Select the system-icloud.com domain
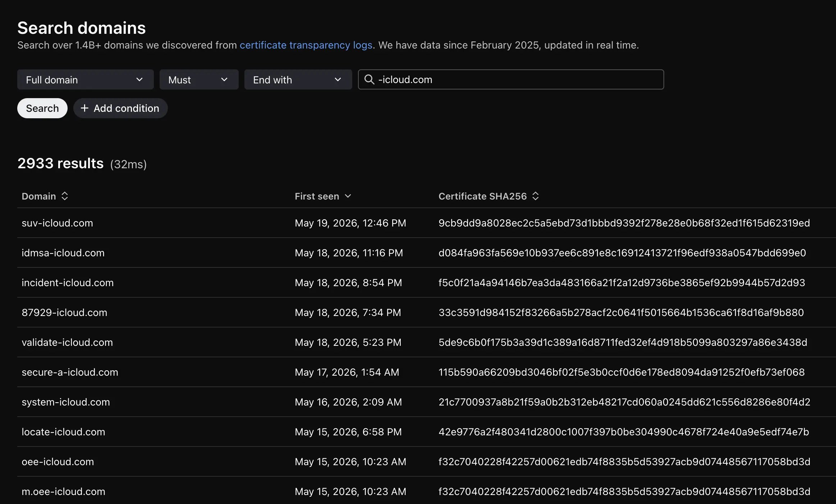The height and width of the screenshot is (504, 836). 66,402
